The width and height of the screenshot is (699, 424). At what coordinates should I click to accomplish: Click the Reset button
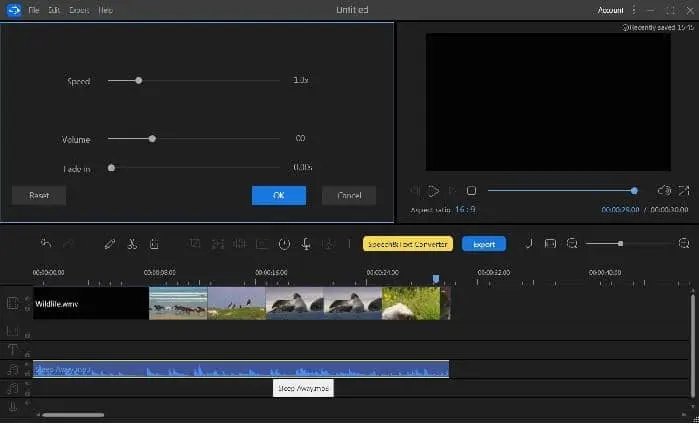[x=39, y=195]
